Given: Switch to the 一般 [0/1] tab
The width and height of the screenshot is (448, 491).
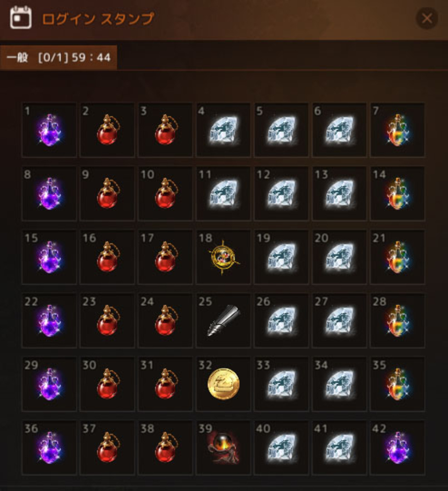Looking at the screenshot, I should 59,57.
